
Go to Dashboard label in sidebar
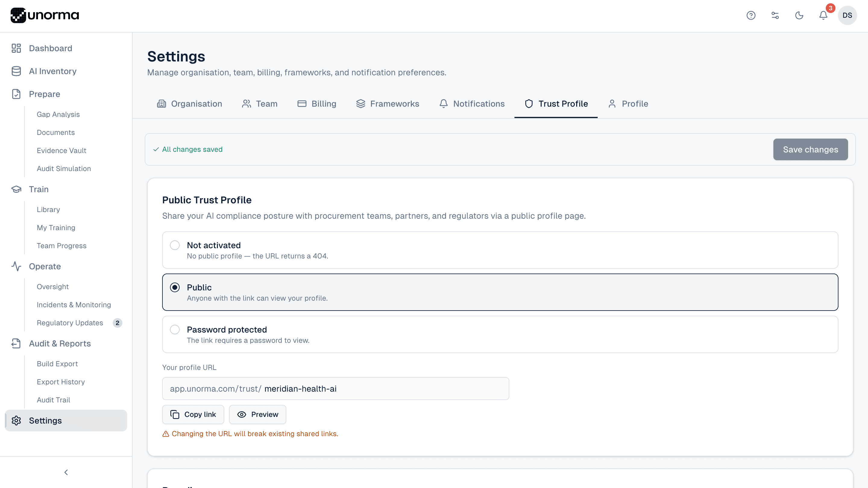[x=51, y=48]
